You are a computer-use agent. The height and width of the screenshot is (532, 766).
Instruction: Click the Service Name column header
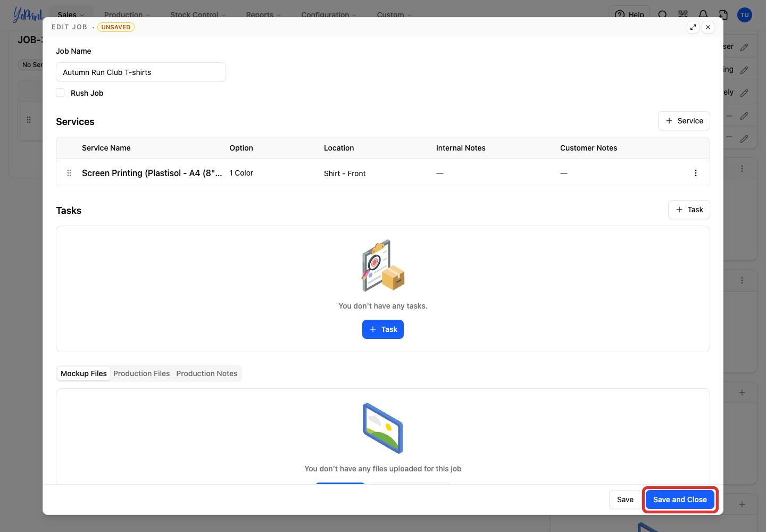click(106, 148)
